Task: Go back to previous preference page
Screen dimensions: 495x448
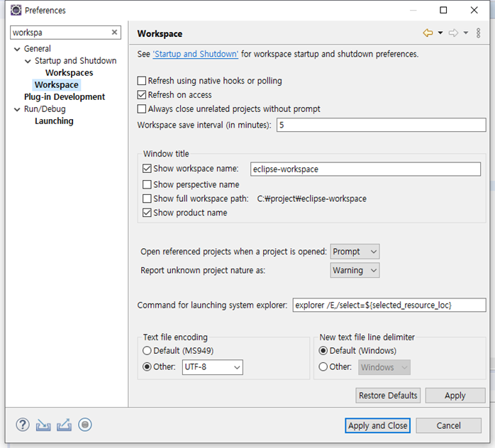Action: [428, 33]
